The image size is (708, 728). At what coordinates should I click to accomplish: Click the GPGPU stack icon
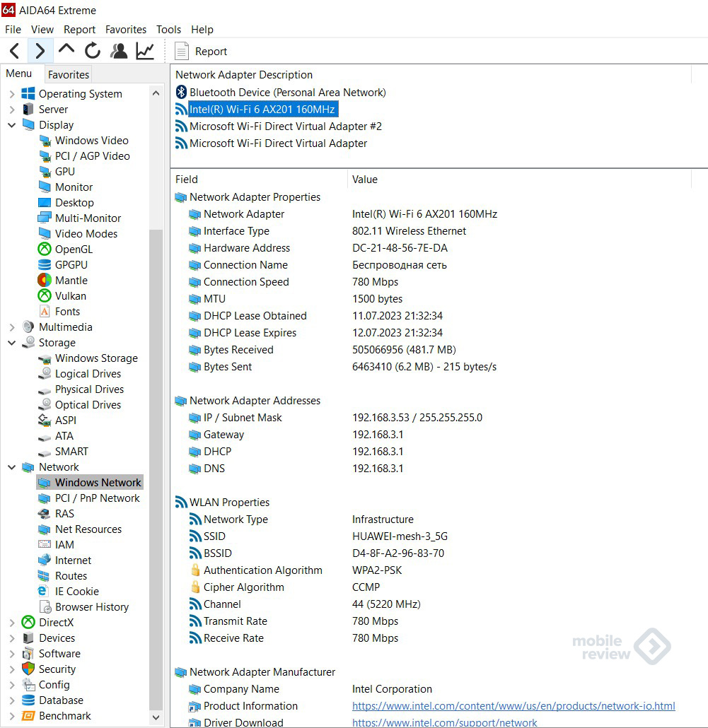(x=45, y=264)
